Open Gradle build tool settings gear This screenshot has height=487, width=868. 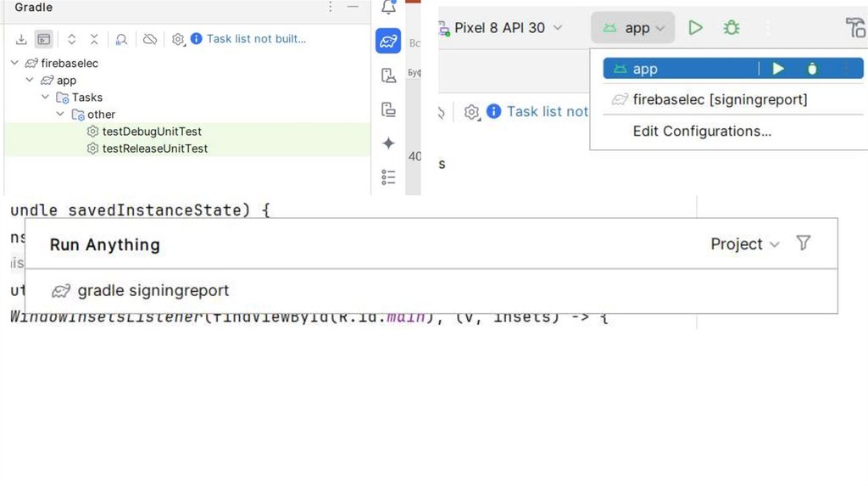[178, 39]
